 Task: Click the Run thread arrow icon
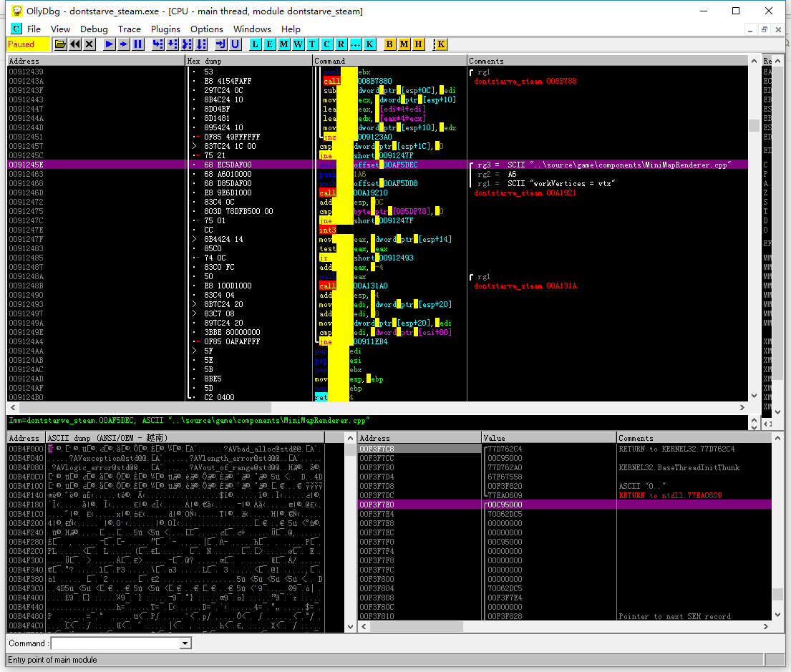pos(123,44)
